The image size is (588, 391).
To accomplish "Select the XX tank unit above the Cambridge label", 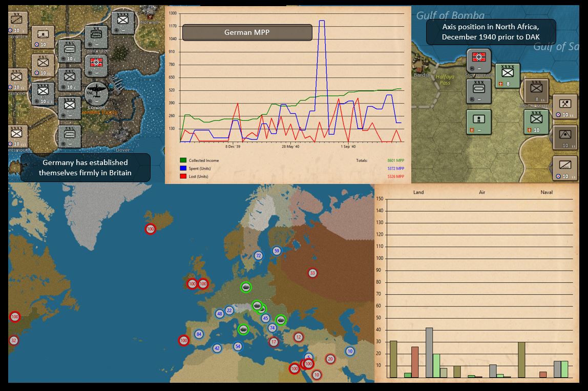I will pyautogui.click(x=96, y=36).
